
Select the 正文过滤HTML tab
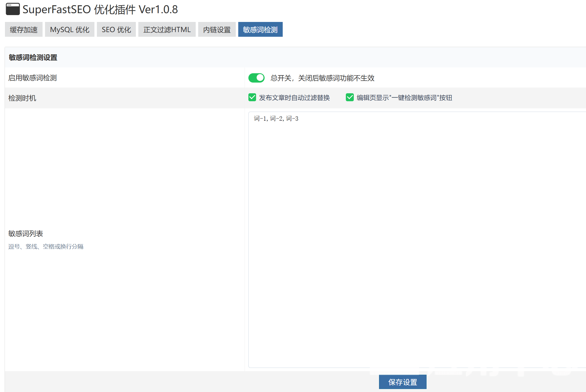[x=167, y=29]
